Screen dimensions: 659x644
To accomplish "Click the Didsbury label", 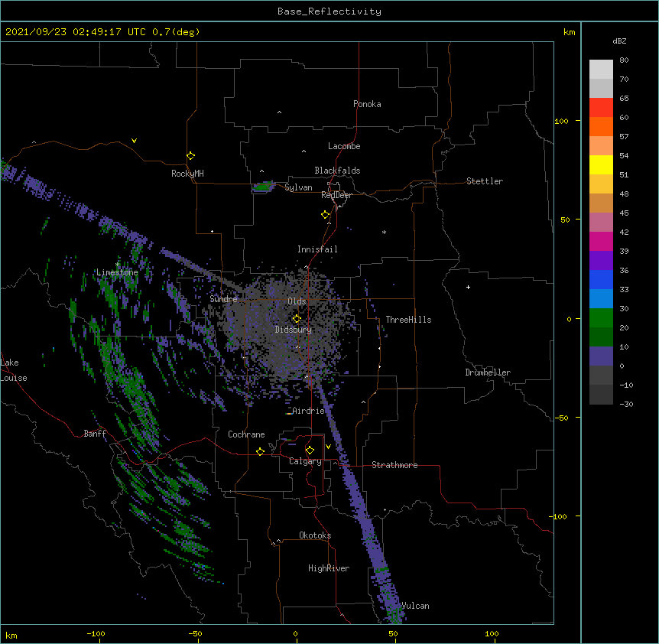I will coord(294,330).
